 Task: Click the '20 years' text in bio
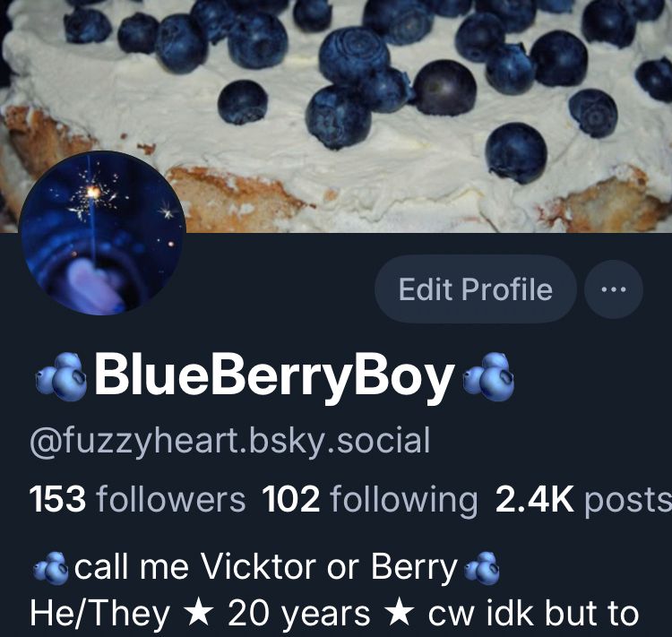[298, 614]
